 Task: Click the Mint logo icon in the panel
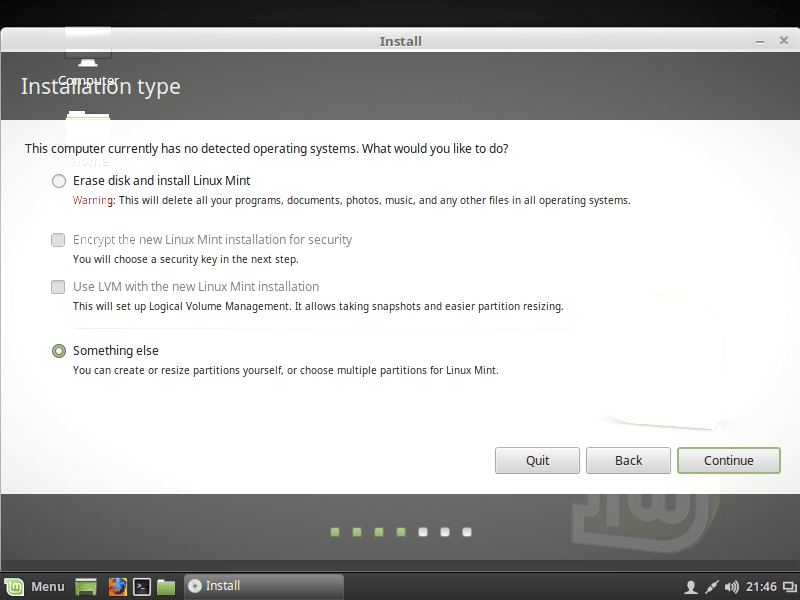pos(14,587)
